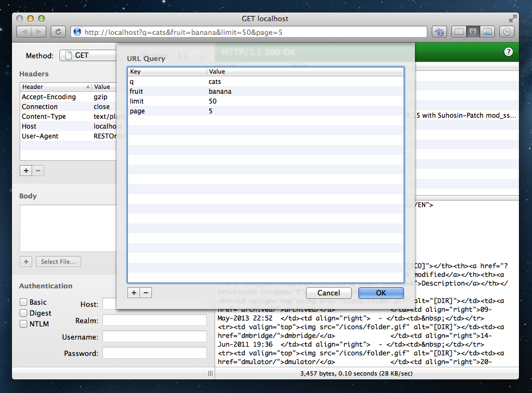Select the Host header row
The image size is (532, 393).
(68, 126)
